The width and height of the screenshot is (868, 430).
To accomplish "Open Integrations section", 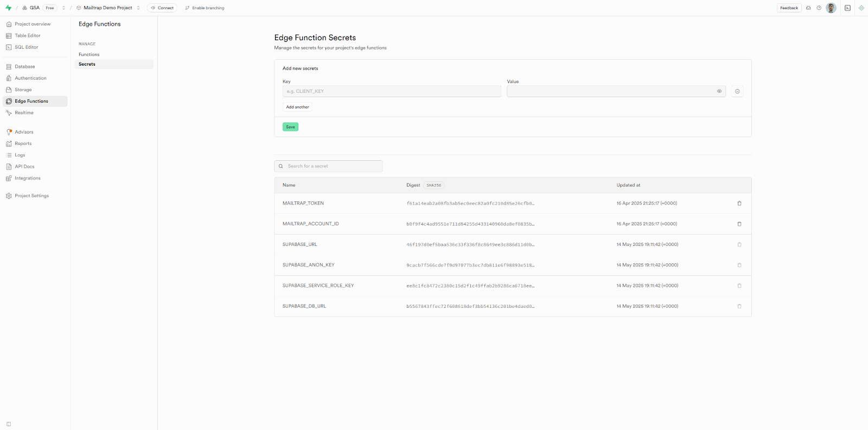I will click(28, 178).
